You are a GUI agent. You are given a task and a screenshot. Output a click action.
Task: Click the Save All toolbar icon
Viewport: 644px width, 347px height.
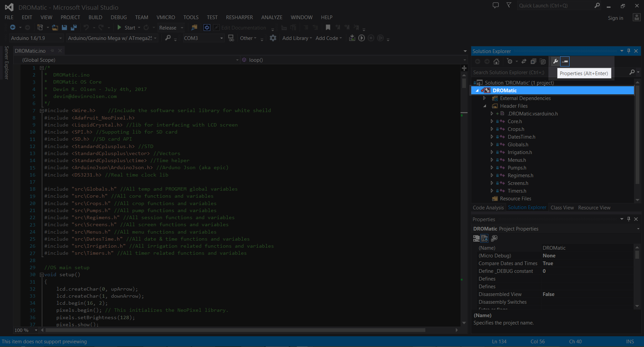[x=74, y=28]
